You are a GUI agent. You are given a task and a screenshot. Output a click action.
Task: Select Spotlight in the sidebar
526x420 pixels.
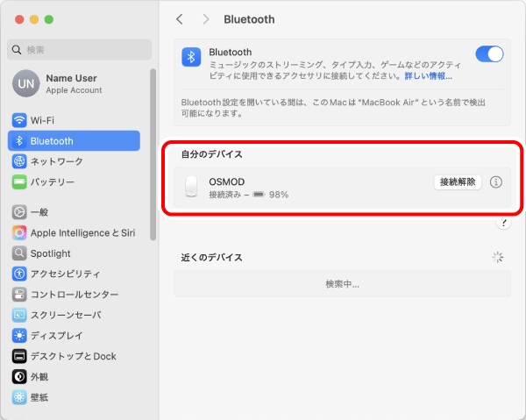click(51, 253)
